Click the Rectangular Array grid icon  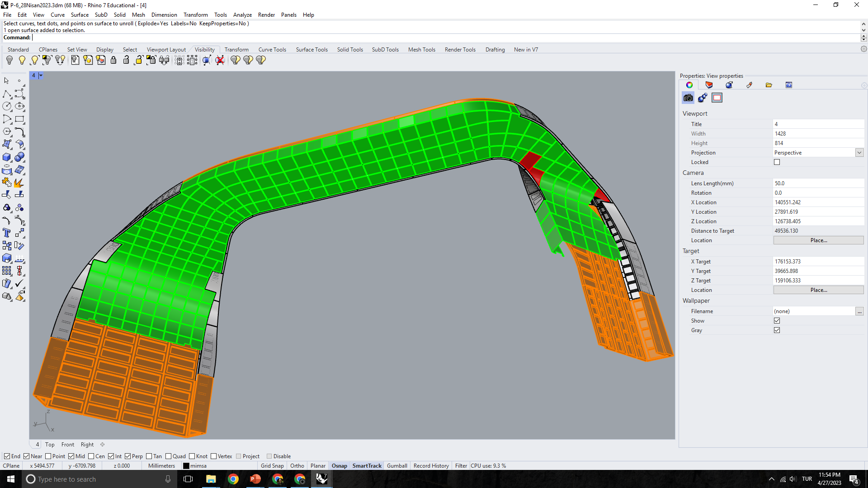coord(7,271)
